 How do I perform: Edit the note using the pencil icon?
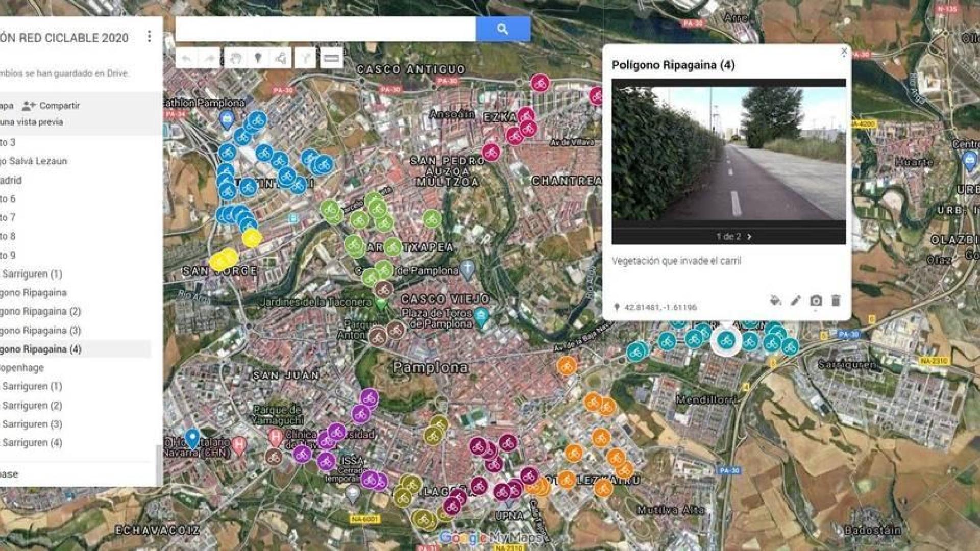coord(795,301)
